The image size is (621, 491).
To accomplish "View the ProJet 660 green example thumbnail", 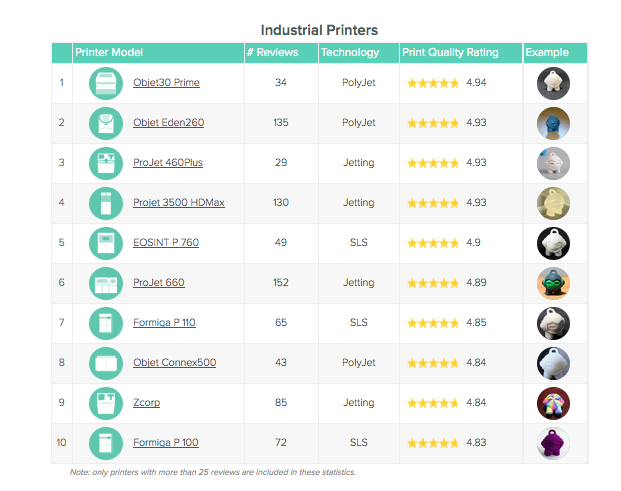I will (553, 283).
